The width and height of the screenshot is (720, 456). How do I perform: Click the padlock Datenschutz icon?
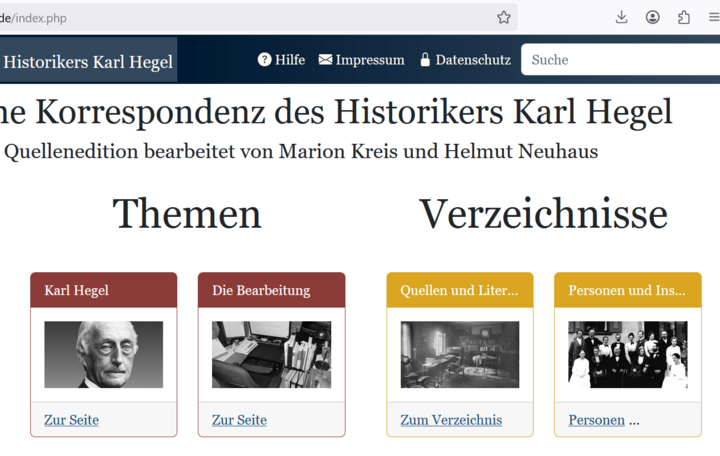[x=425, y=60]
